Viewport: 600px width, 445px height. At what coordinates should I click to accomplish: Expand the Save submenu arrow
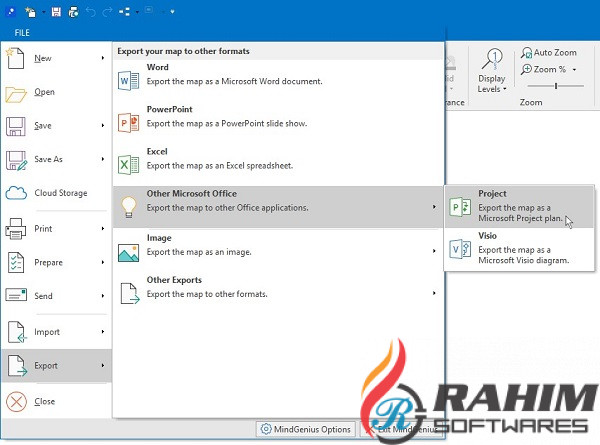click(103, 126)
